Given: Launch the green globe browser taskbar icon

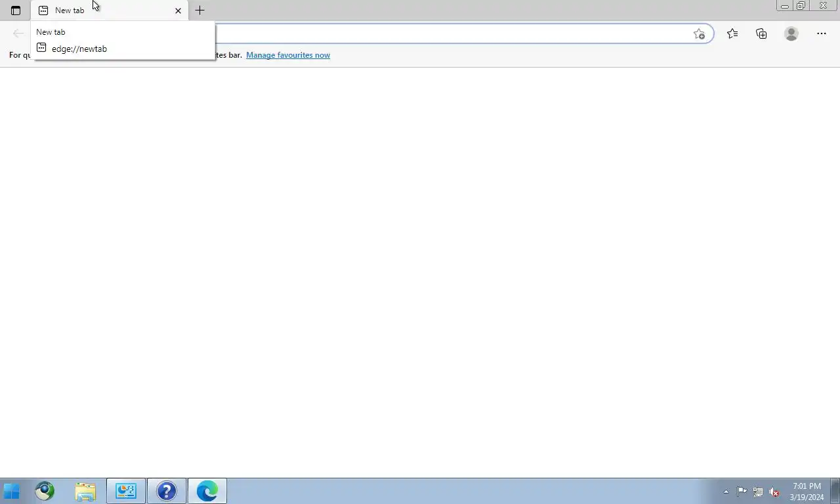Looking at the screenshot, I should point(45,491).
